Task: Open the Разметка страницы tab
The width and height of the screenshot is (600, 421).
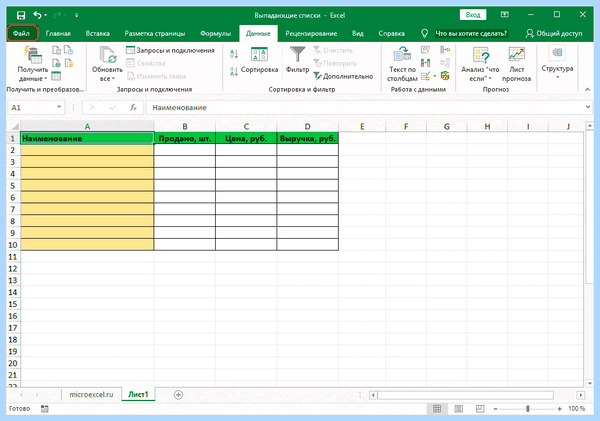Action: [x=155, y=33]
